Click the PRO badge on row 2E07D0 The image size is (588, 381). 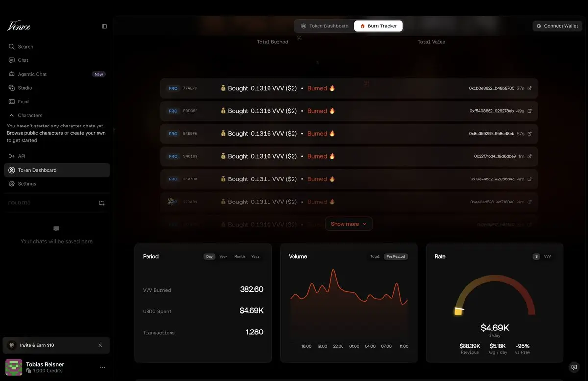point(173,179)
